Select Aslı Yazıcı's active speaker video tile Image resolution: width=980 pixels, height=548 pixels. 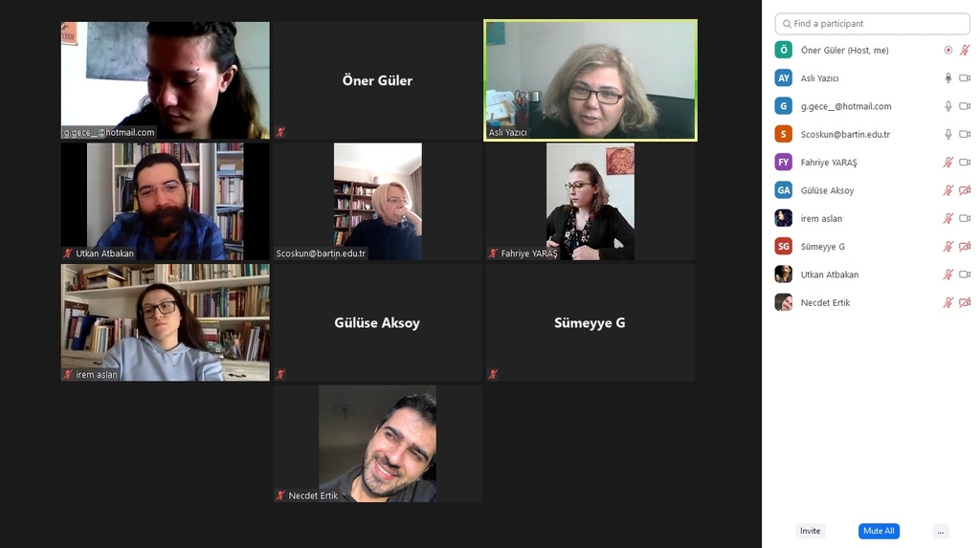[x=590, y=80]
